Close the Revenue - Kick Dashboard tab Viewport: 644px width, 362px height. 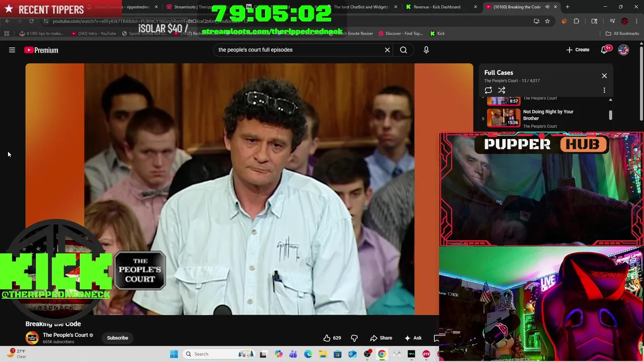point(475,7)
